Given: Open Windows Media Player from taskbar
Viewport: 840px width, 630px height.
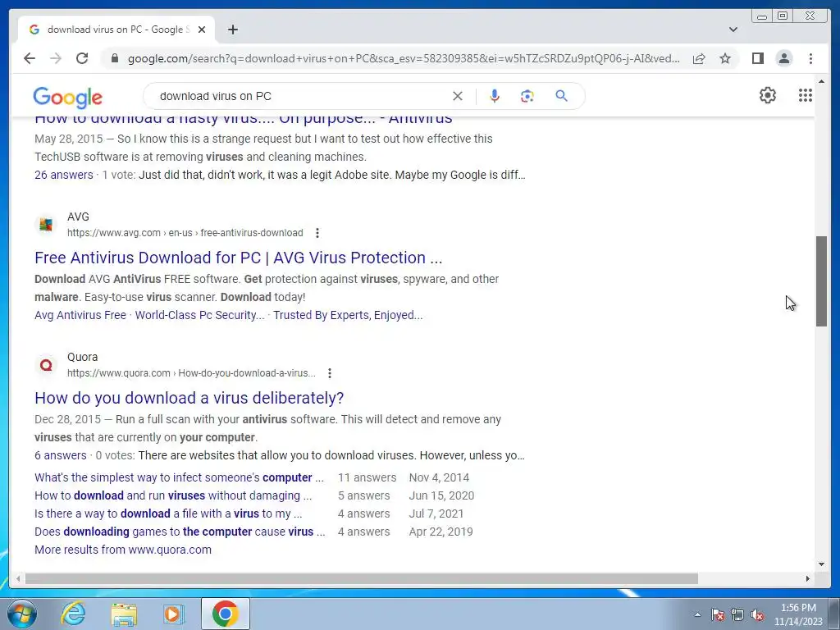Looking at the screenshot, I should pyautogui.click(x=173, y=614).
